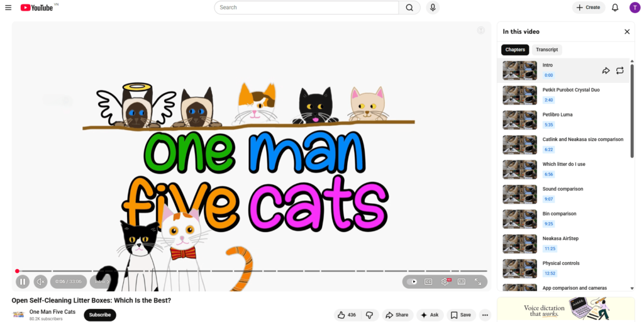Click the red playhead scrubber
644x322 pixels.
click(x=17, y=271)
